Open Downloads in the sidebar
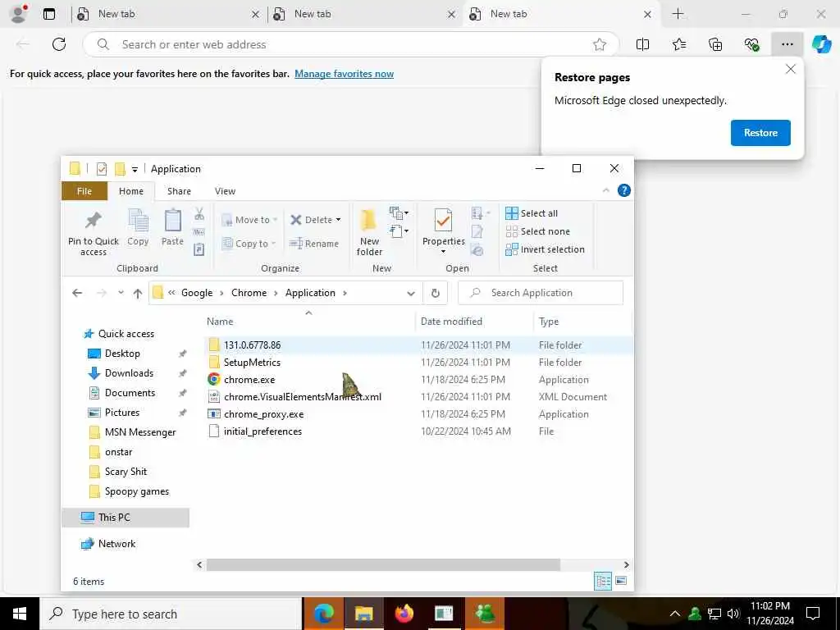This screenshot has width=840, height=630. 129,373
